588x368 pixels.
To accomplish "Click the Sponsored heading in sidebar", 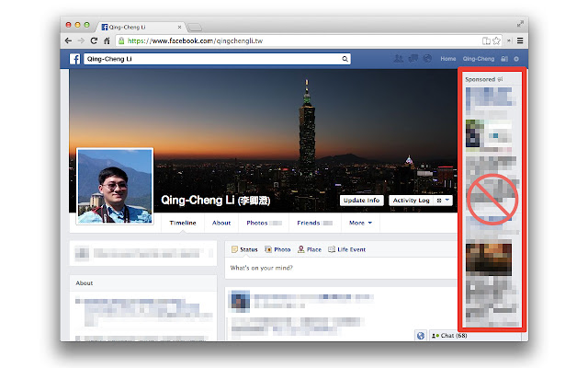I will click(480, 79).
